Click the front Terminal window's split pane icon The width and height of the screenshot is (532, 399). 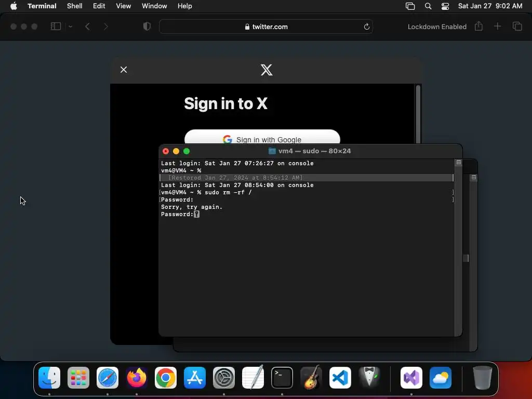click(x=459, y=163)
